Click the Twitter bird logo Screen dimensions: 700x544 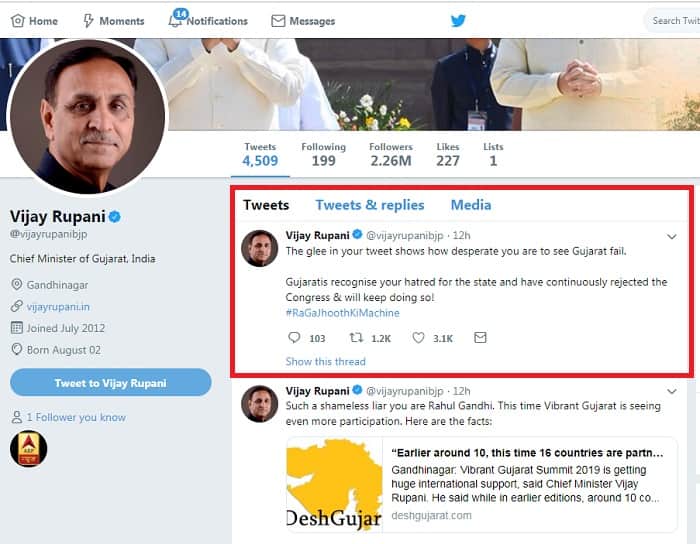(458, 21)
